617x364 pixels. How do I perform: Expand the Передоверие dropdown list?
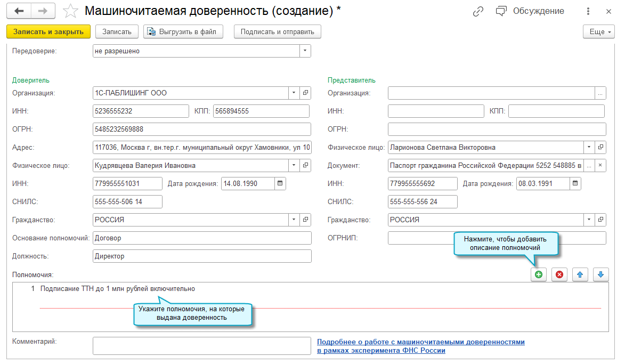pos(305,51)
